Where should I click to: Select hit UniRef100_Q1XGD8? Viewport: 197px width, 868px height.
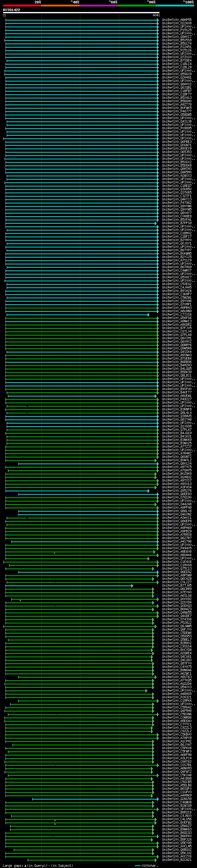click(177, 426)
